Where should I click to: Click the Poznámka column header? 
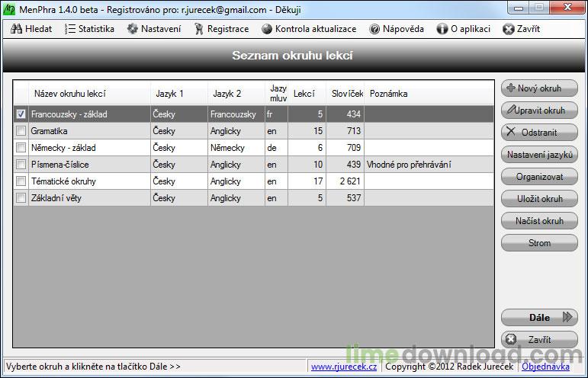tap(429, 93)
